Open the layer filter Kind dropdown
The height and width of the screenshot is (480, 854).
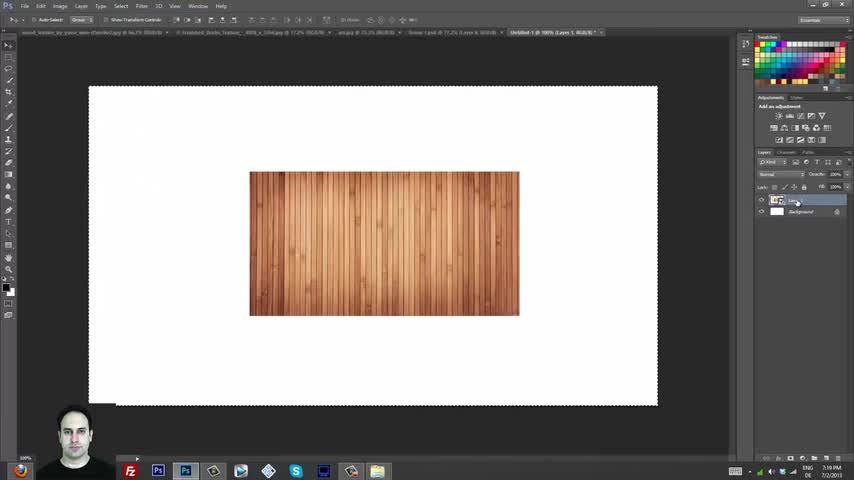(773, 162)
